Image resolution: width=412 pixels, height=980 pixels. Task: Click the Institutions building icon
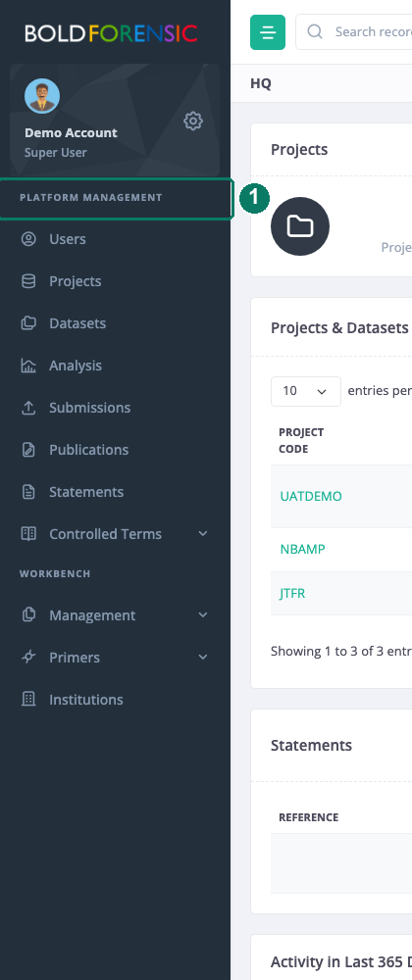[x=28, y=700]
